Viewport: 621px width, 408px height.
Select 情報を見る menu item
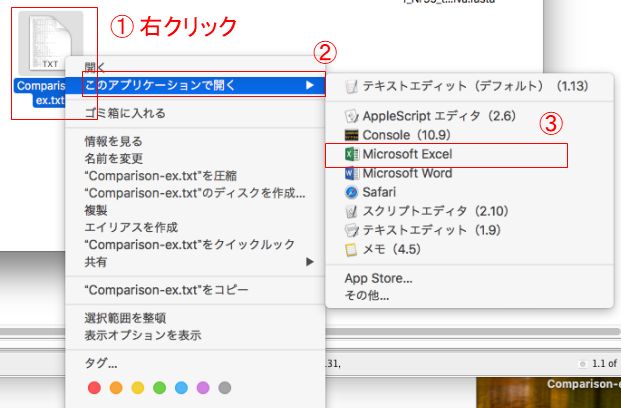195,141
